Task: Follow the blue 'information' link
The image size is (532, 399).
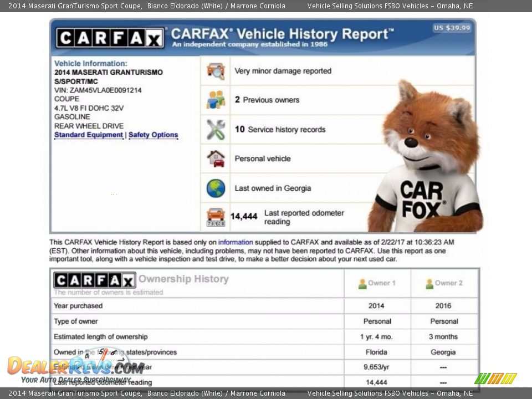Action: coord(236,242)
